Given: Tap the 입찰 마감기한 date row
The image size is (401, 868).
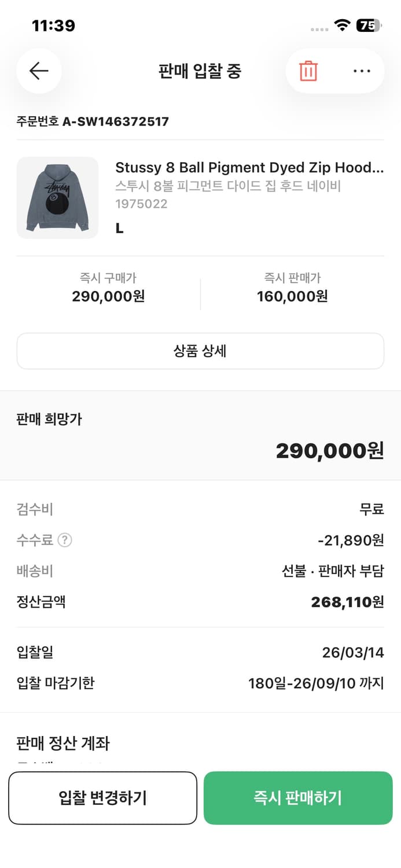Looking at the screenshot, I should pos(200,683).
